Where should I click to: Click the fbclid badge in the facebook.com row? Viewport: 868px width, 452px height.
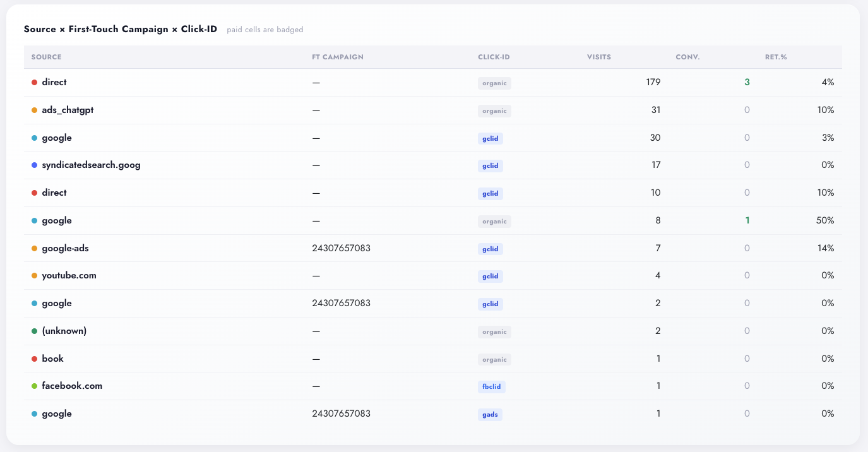492,386
